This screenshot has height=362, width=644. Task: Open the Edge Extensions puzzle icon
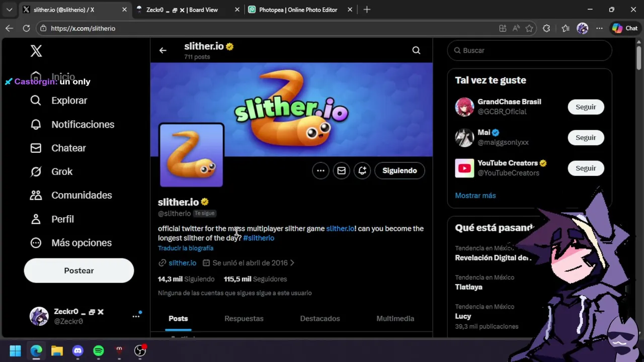tap(546, 28)
